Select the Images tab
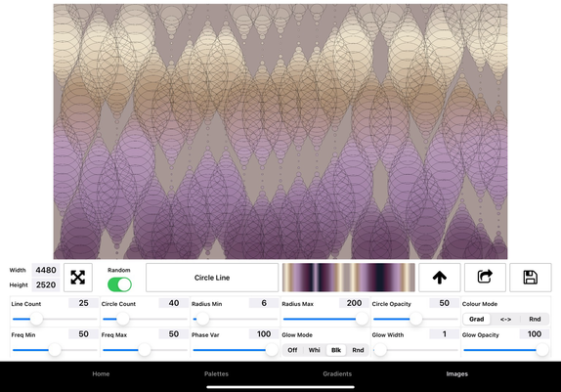 click(x=456, y=373)
